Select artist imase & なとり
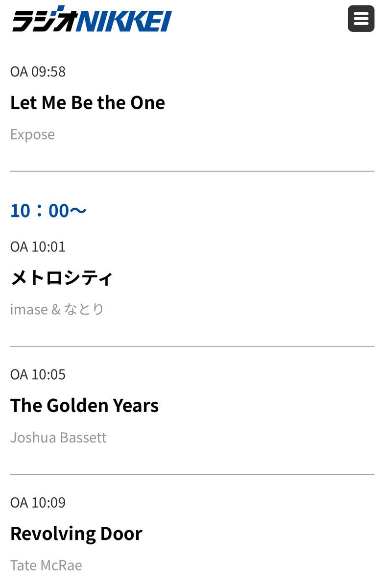 [x=57, y=309]
